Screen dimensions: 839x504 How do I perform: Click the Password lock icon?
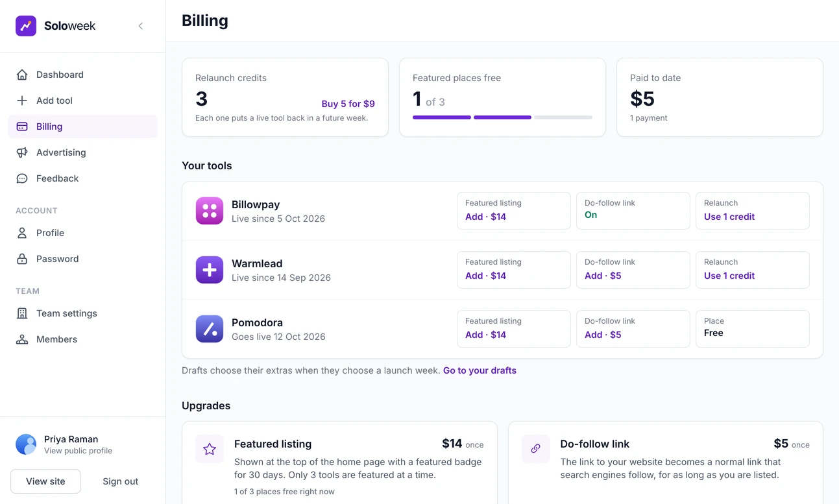(x=22, y=259)
